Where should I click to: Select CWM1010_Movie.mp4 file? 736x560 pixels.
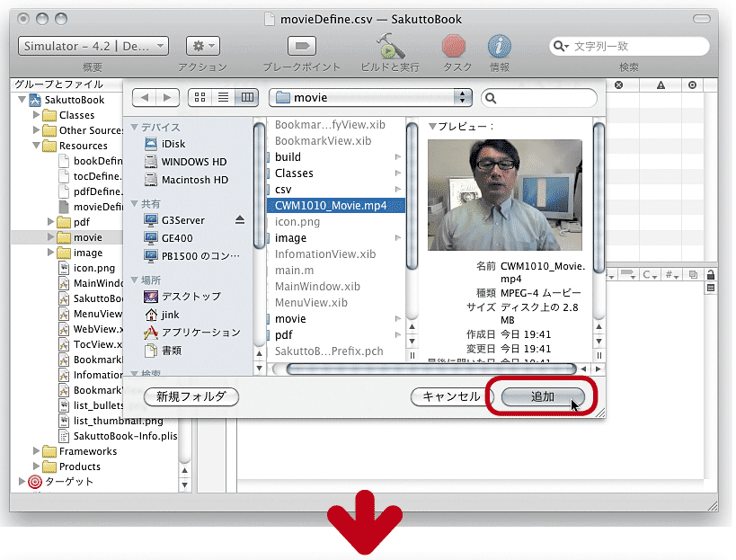(335, 206)
